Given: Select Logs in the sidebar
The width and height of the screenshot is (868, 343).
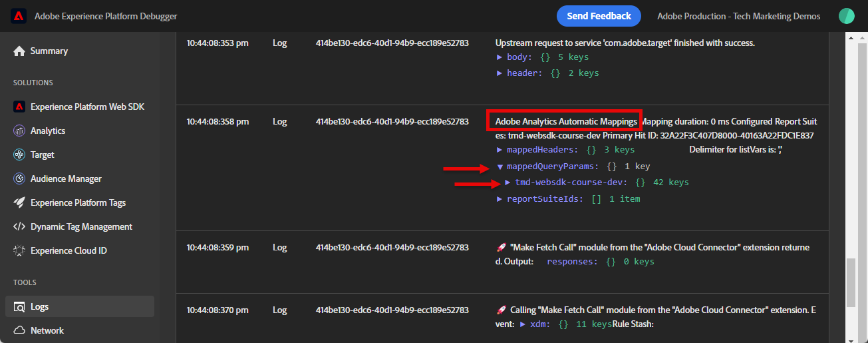Looking at the screenshot, I should pos(40,306).
